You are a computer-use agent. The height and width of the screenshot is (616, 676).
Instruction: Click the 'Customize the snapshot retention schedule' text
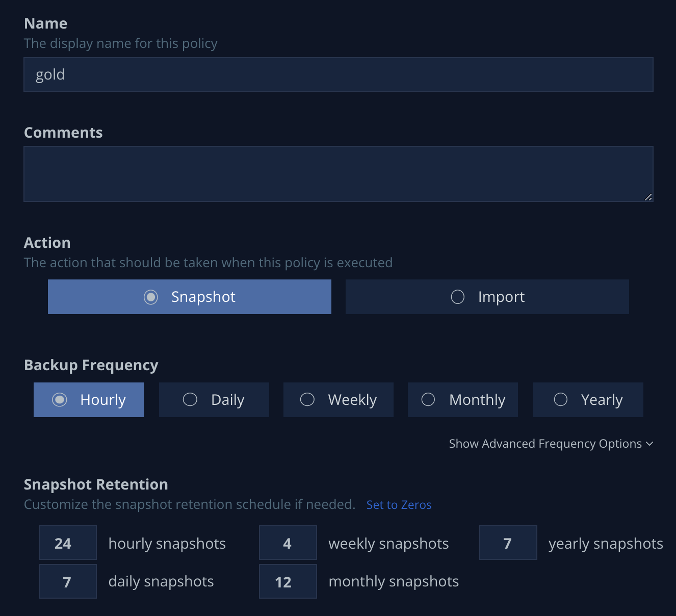click(190, 504)
